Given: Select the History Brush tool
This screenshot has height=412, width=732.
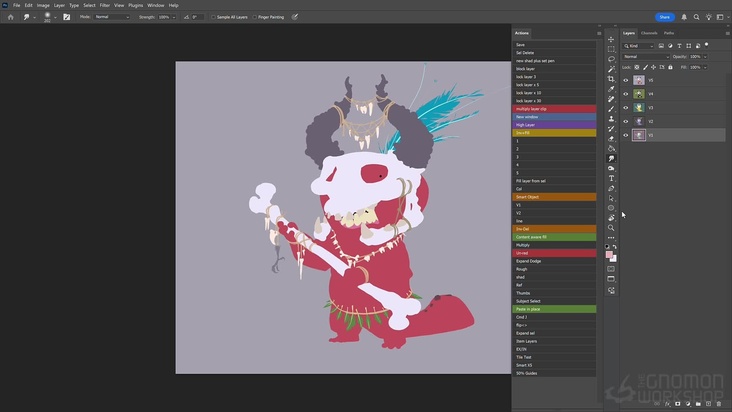Looking at the screenshot, I should pyautogui.click(x=611, y=129).
